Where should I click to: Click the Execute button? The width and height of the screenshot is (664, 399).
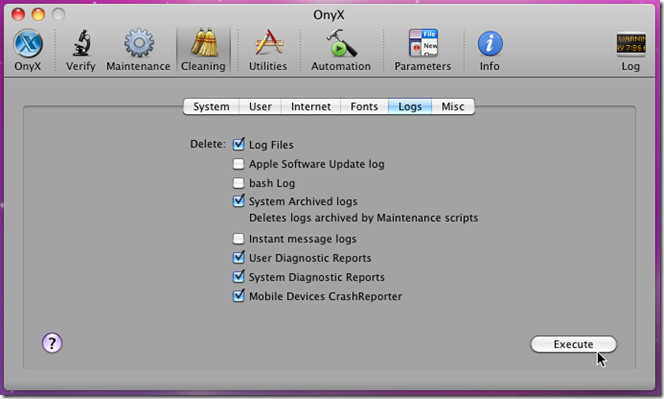(x=573, y=344)
